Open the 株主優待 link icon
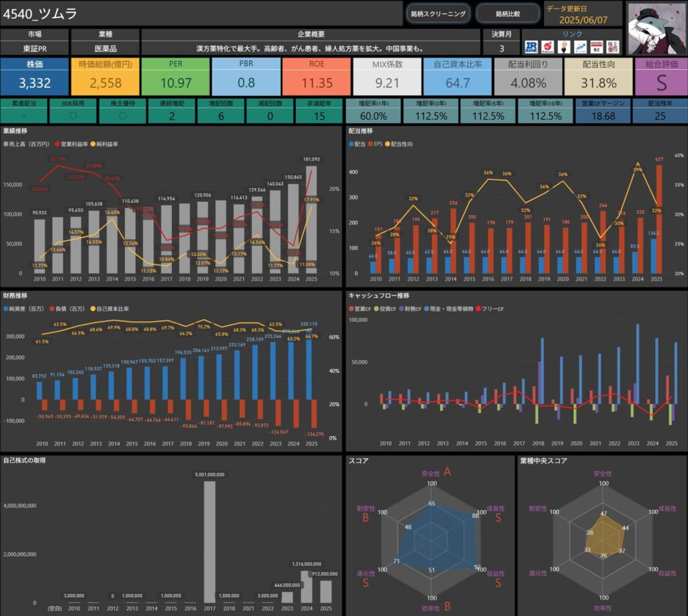688x616 pixels. pyautogui.click(x=613, y=47)
